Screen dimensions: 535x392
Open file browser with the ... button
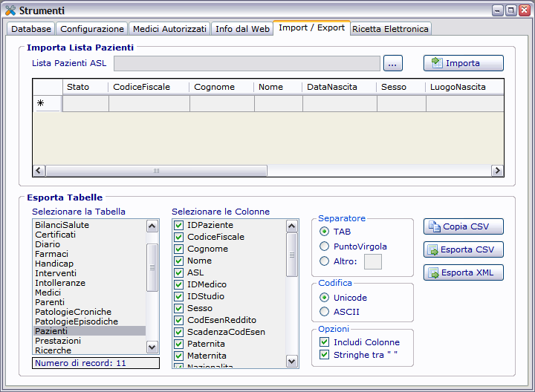pyautogui.click(x=393, y=63)
